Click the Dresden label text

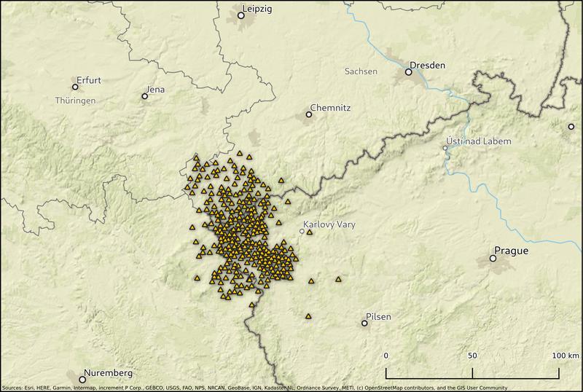pyautogui.click(x=427, y=65)
